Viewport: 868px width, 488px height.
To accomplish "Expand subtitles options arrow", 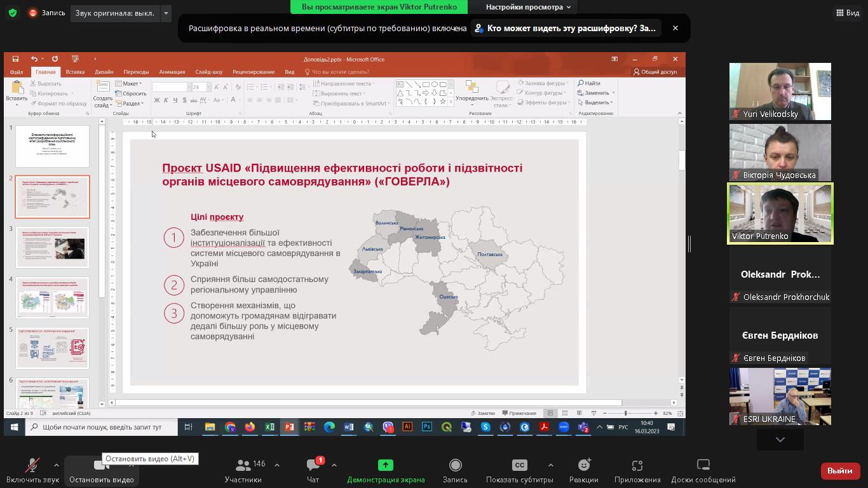I will point(550,465).
